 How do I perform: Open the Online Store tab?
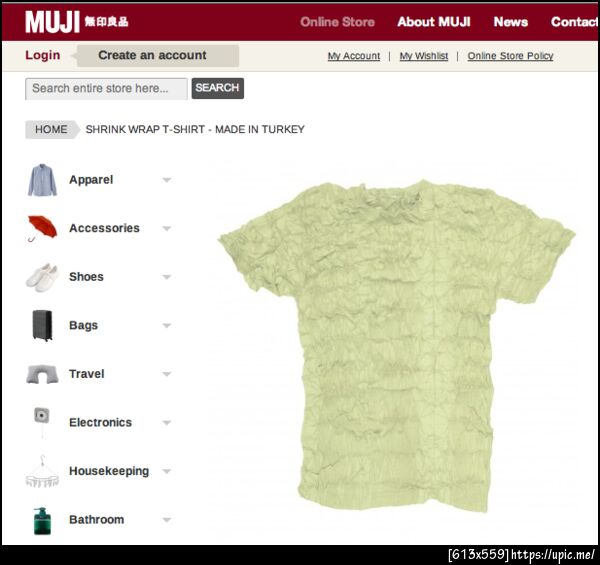(337, 22)
